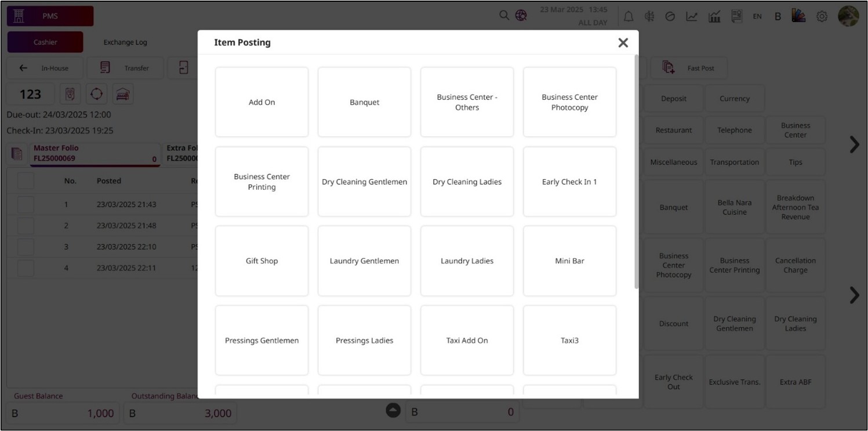Screen dimensions: 868x431
Task: Click the notification bell icon
Action: [629, 17]
